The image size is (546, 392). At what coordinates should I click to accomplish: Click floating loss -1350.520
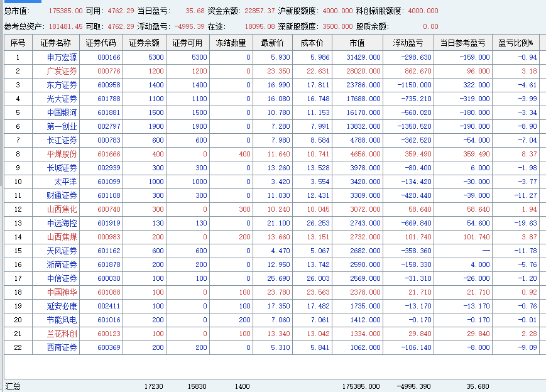[415, 126]
